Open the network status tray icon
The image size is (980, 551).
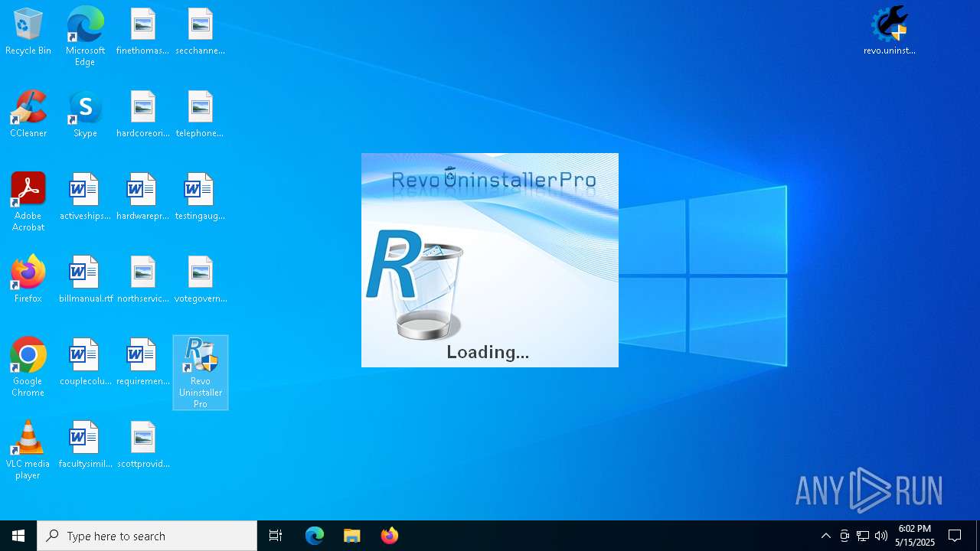(863, 536)
